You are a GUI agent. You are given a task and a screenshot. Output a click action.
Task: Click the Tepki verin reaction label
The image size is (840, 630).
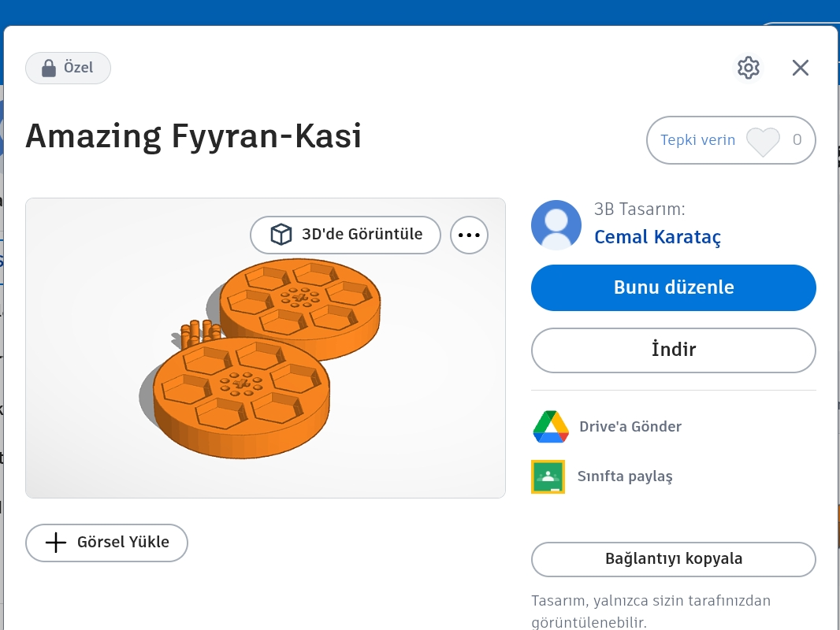[x=697, y=140]
